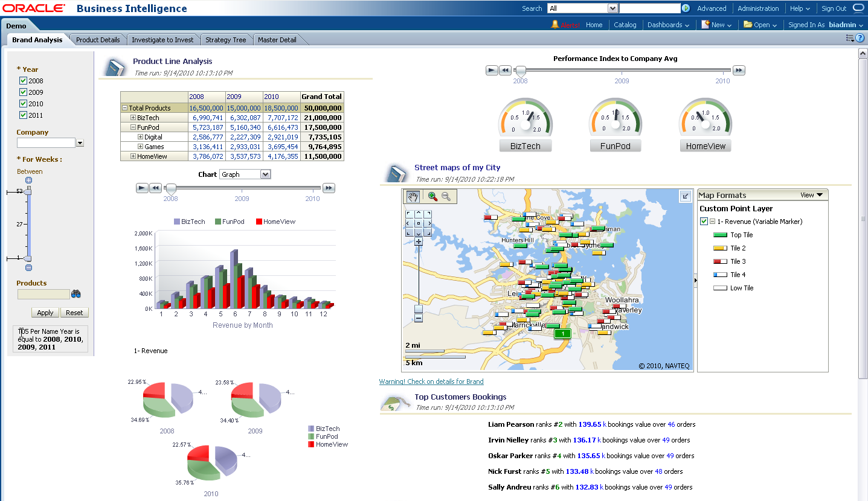The width and height of the screenshot is (868, 501).
Task: Open the blue help question mark icon
Action: point(860,38)
